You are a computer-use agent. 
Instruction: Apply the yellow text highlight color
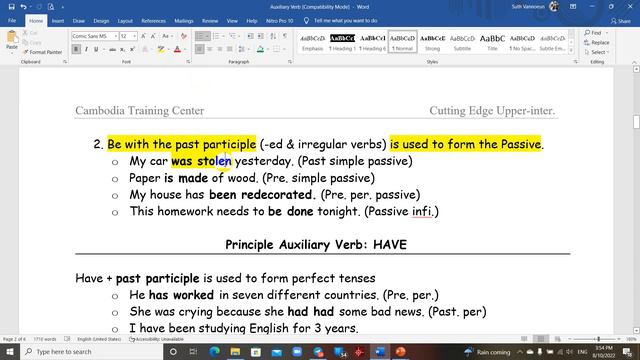pyautogui.click(x=161, y=49)
